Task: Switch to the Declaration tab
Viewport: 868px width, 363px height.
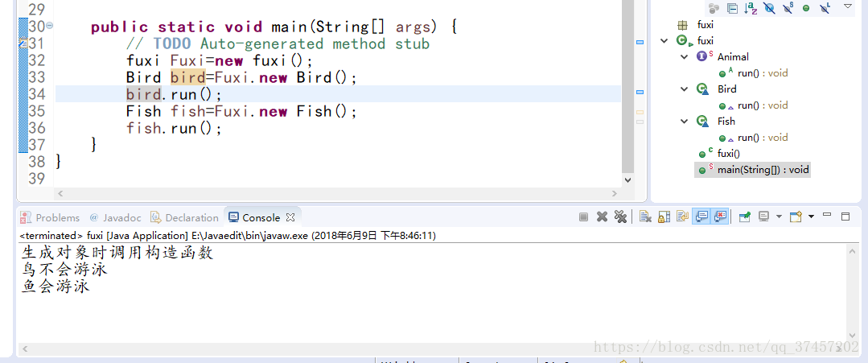Action: click(184, 218)
